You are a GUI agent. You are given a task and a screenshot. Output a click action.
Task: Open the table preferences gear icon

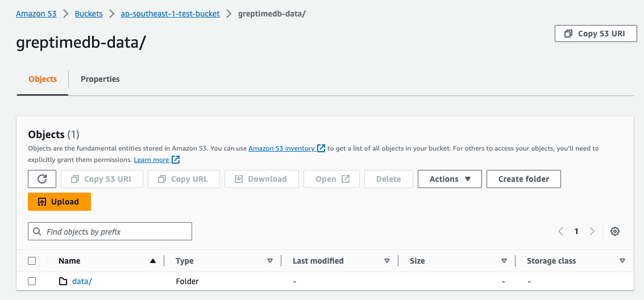tap(614, 231)
